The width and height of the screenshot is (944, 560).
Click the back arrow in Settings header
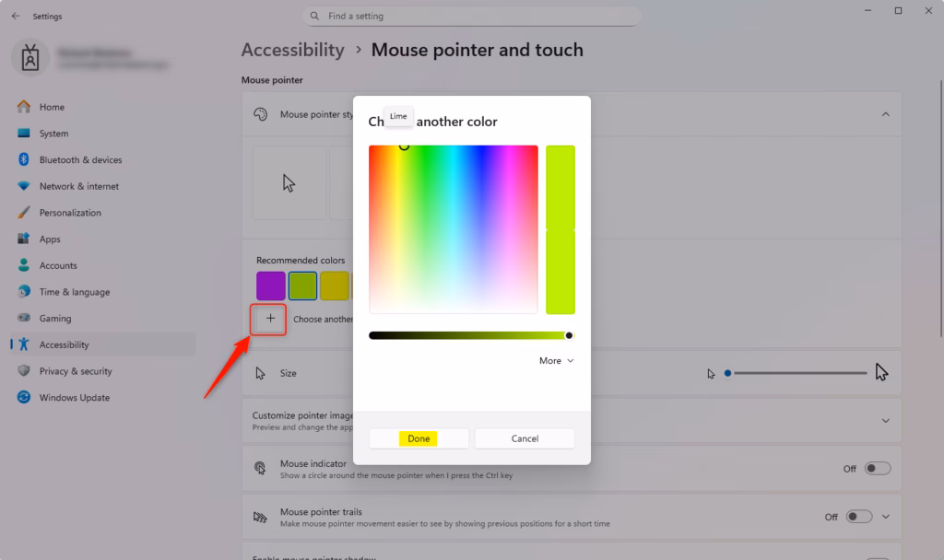tap(16, 16)
